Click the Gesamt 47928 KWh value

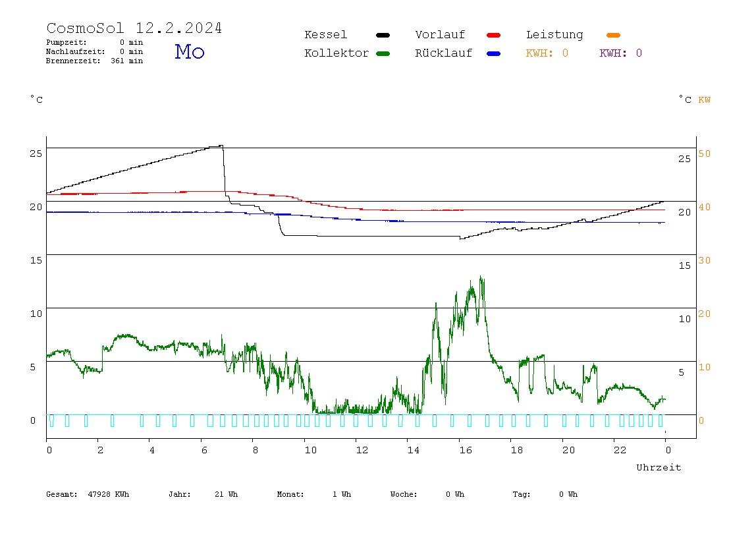(109, 494)
